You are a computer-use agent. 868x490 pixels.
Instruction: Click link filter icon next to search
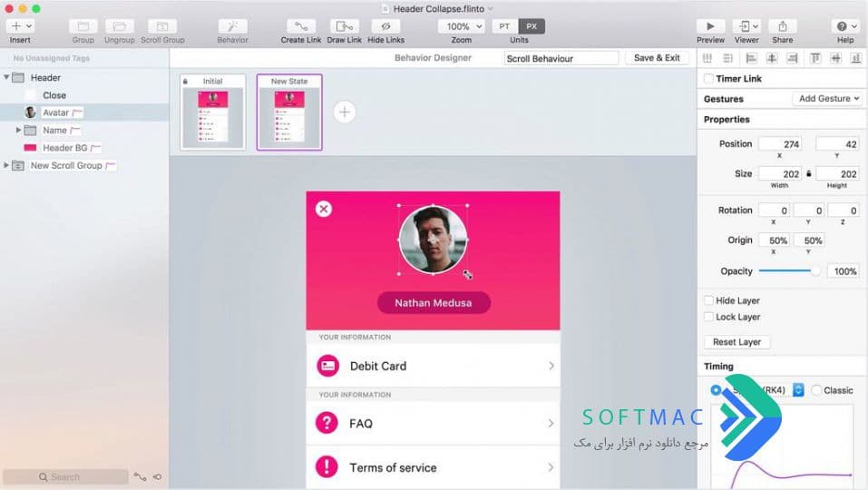click(140, 476)
